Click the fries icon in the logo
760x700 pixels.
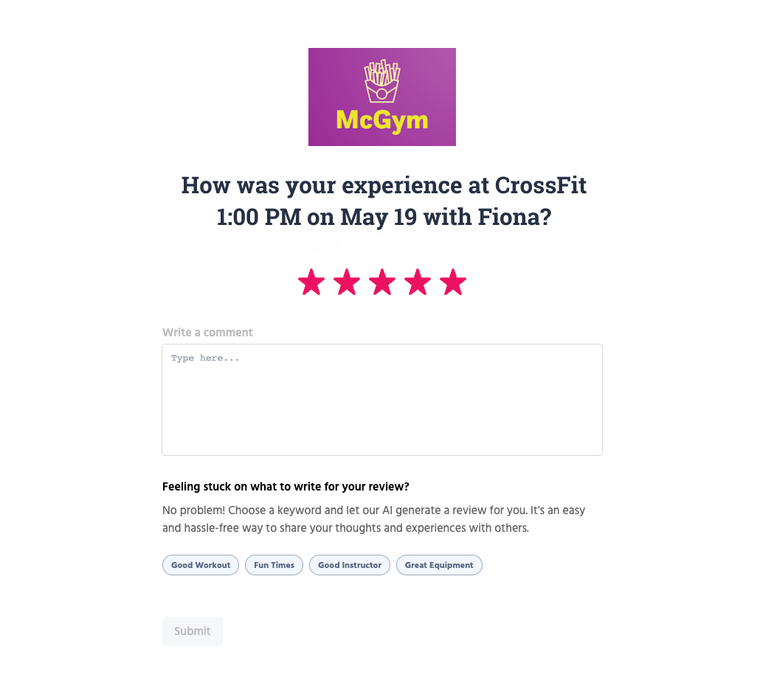click(x=381, y=80)
